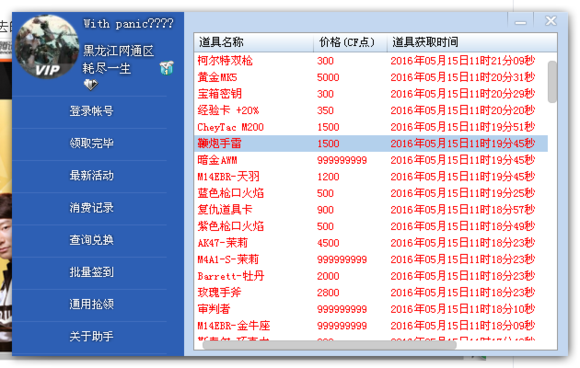
Task: Click the diamond badge icon under username
Action: 91,85
